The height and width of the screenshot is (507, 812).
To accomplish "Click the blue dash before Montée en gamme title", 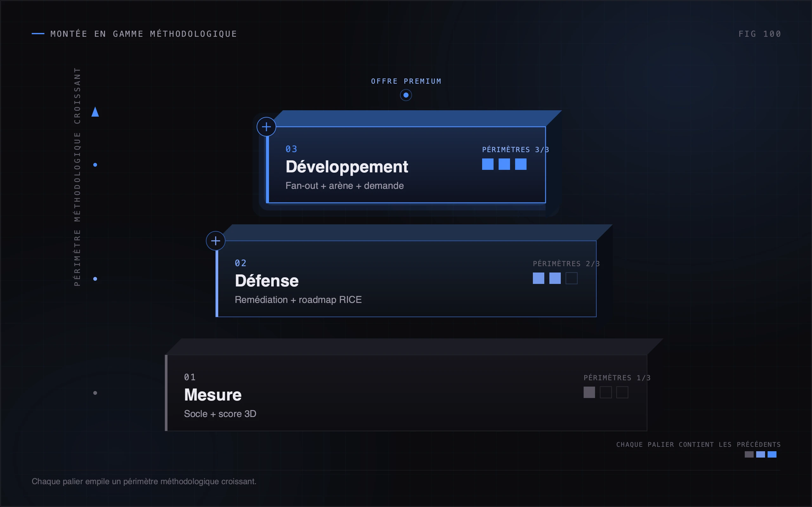I will coord(38,34).
